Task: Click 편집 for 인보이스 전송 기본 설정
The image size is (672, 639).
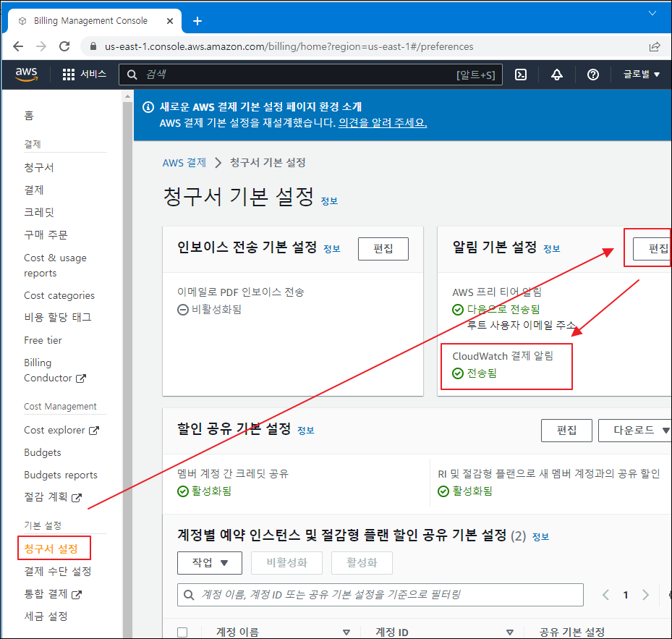Action: click(383, 249)
